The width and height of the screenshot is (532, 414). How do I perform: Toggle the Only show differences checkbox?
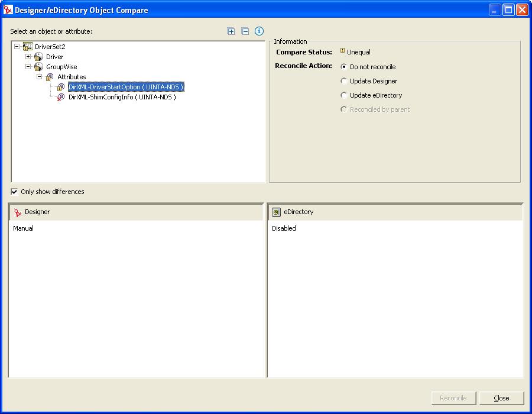point(14,192)
